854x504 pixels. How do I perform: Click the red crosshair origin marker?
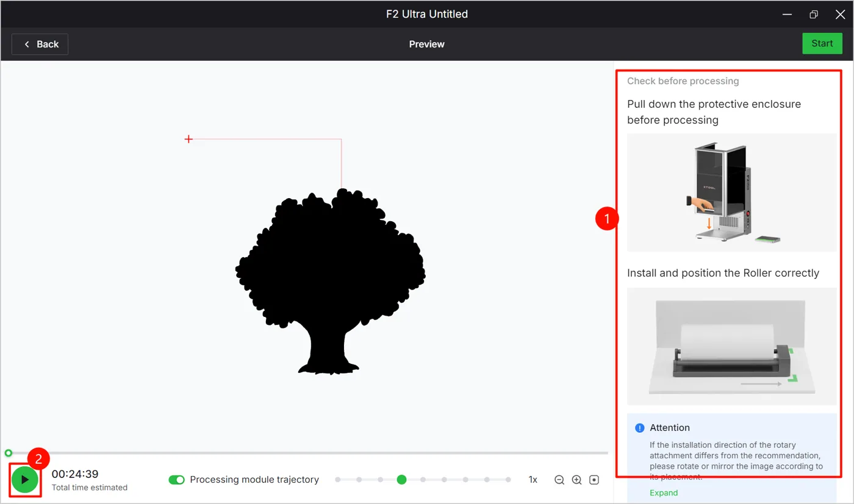188,139
